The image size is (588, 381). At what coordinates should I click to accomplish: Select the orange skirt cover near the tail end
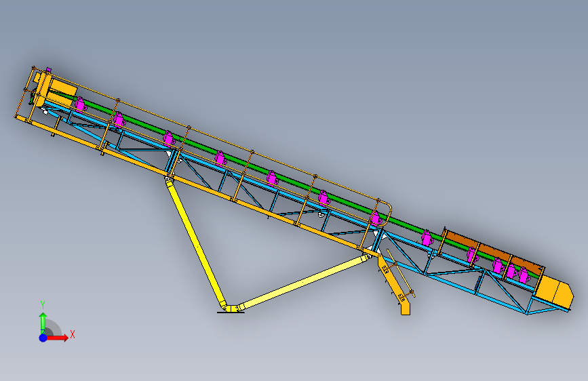[493, 250]
